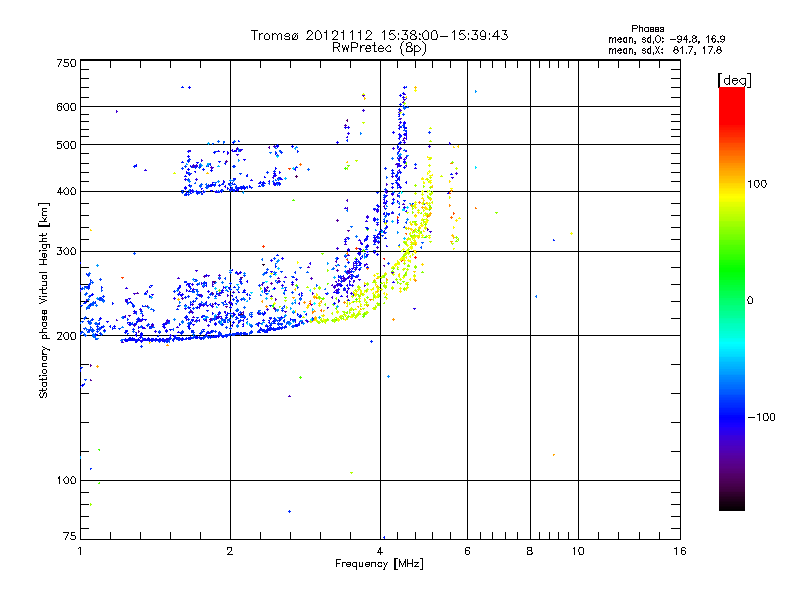Click the y-axis '300' tick label

point(67,252)
